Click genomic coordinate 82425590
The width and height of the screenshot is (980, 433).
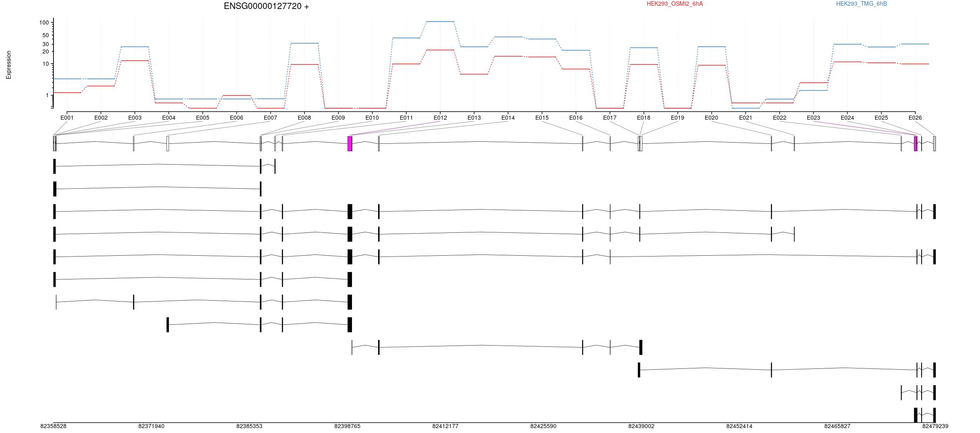click(543, 426)
